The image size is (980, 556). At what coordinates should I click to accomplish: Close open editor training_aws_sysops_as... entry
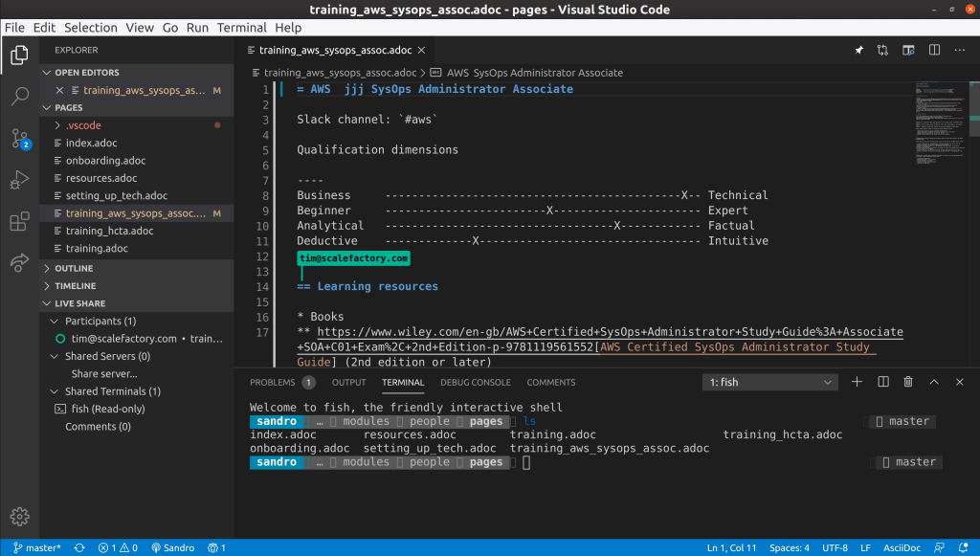[59, 91]
